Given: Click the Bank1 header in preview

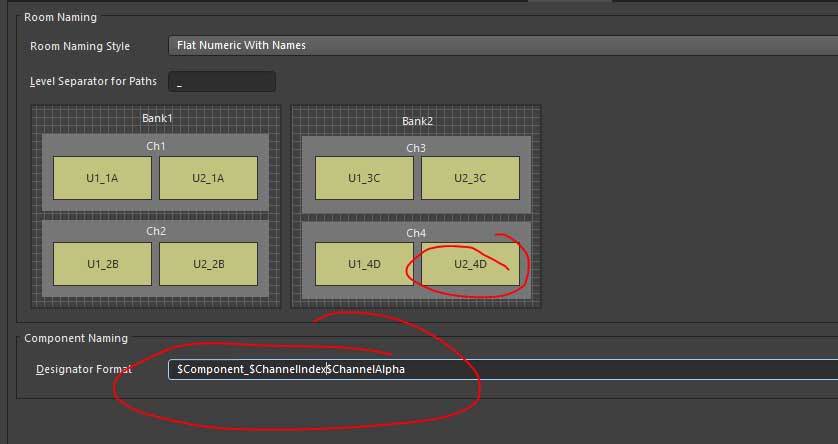Looking at the screenshot, I should click(x=157, y=118).
